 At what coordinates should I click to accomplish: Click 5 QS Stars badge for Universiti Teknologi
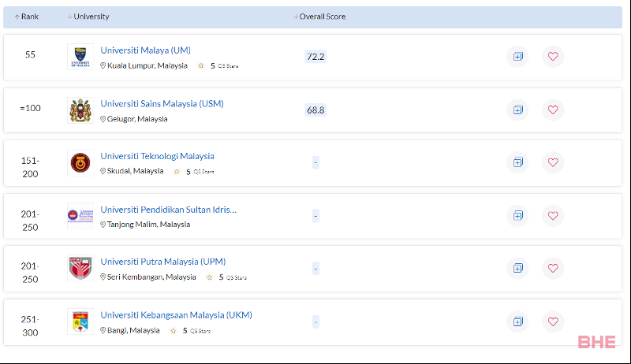point(193,172)
